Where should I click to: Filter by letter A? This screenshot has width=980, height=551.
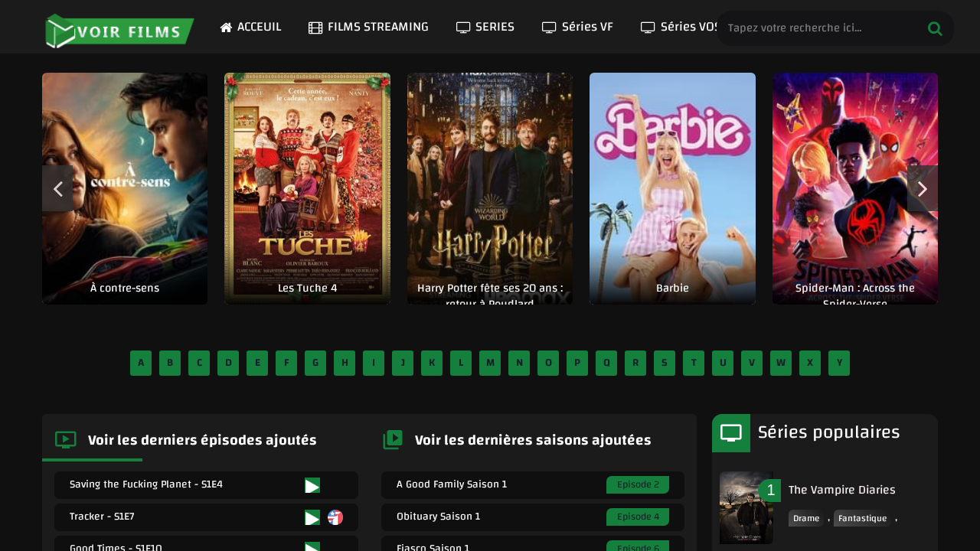tap(141, 363)
